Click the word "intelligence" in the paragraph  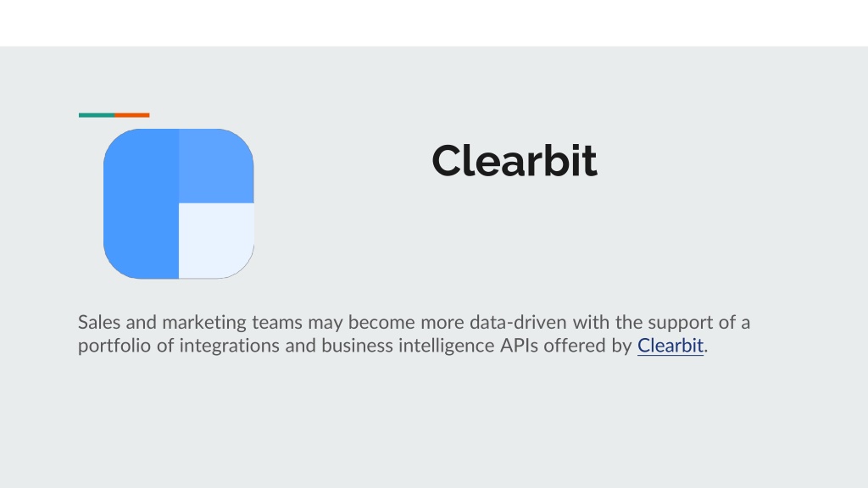click(x=446, y=347)
